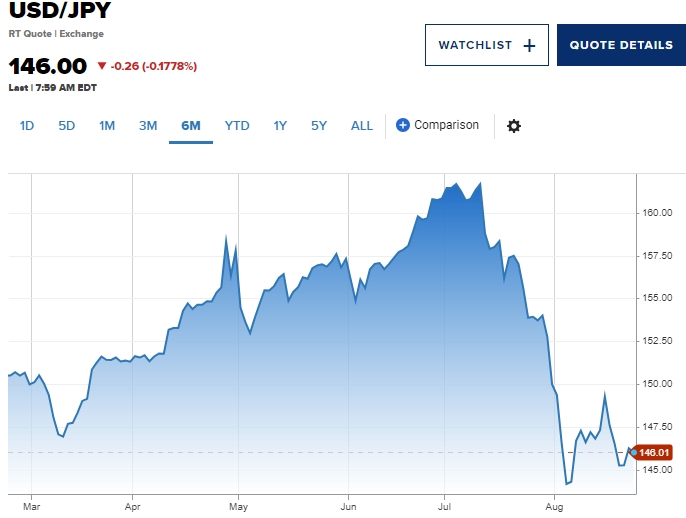Open Quote Details button
Screen dimensions: 686x518
point(621,45)
